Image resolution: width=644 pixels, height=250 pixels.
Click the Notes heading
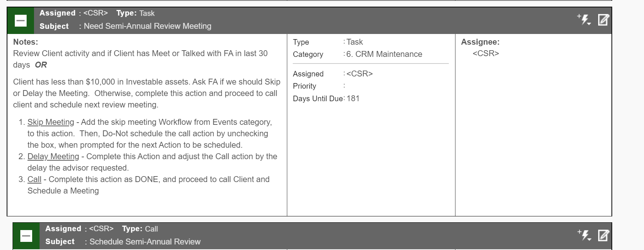coord(26,42)
